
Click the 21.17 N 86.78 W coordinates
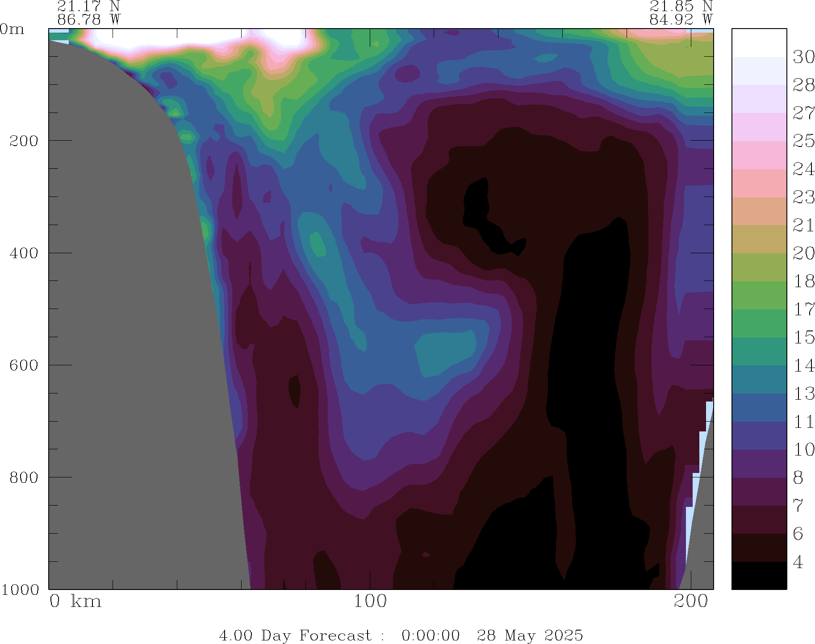click(88, 13)
